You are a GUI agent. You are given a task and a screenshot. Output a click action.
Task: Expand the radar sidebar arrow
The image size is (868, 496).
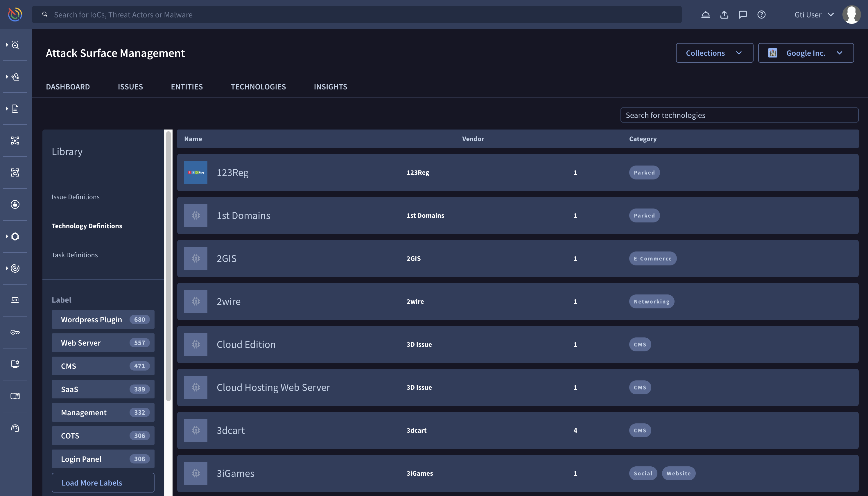7,268
